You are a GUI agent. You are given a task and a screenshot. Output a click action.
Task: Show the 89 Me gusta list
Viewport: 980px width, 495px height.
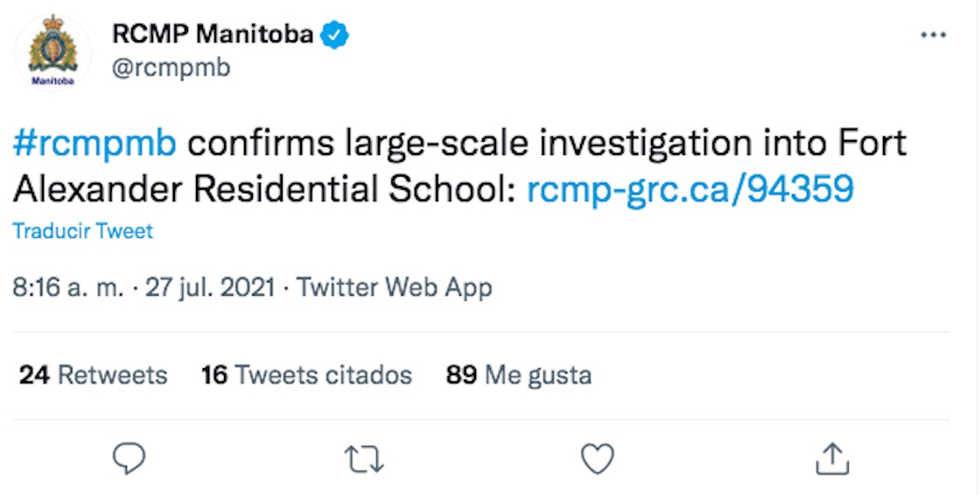519,375
